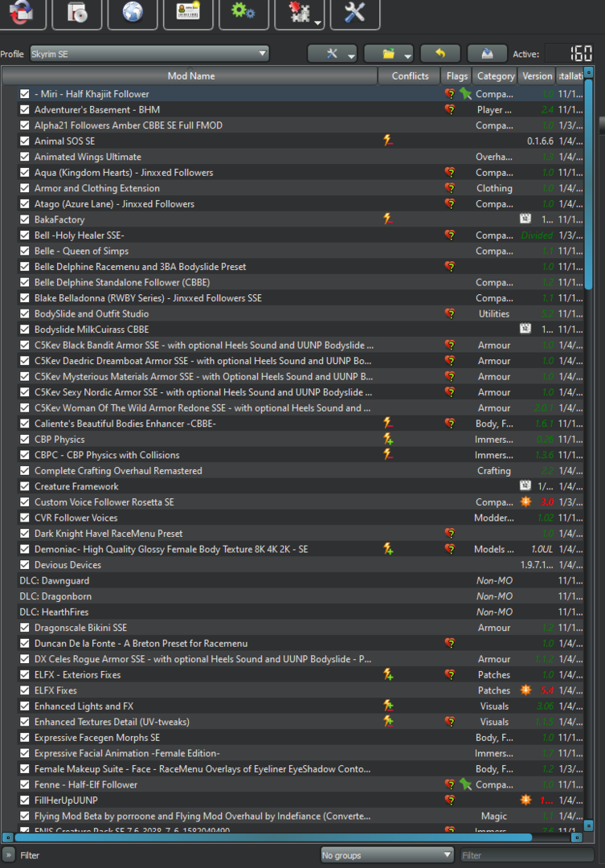Click the Active mod counter display
Screen dimensions: 605x868
pyautogui.click(x=570, y=54)
